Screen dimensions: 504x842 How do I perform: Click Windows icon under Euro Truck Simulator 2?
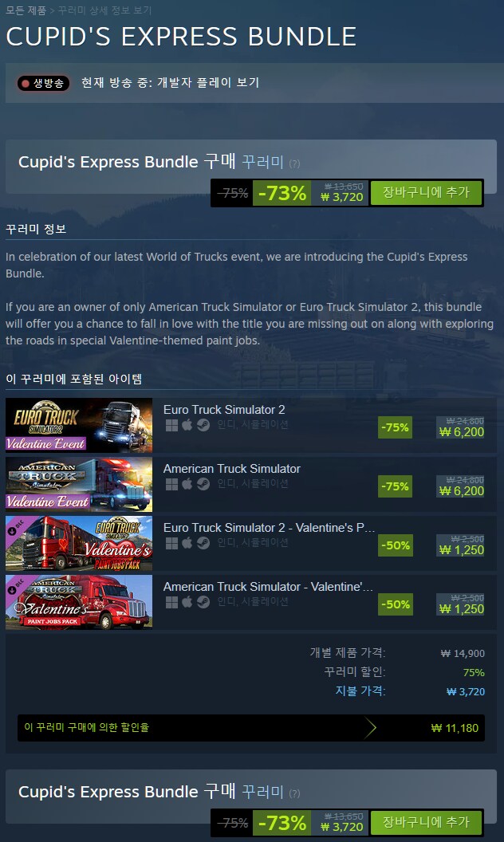tap(171, 425)
